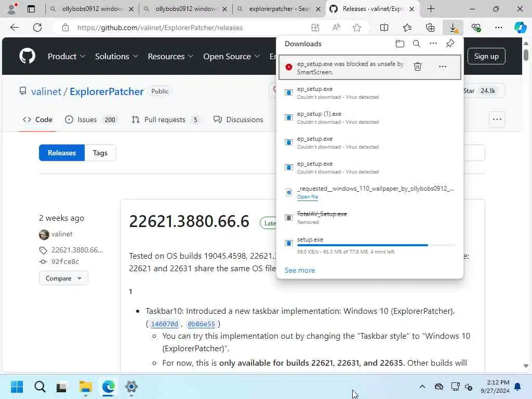Screen dimensions: 532x399
Task: Open tab actions menu icon
Action: [31, 9]
